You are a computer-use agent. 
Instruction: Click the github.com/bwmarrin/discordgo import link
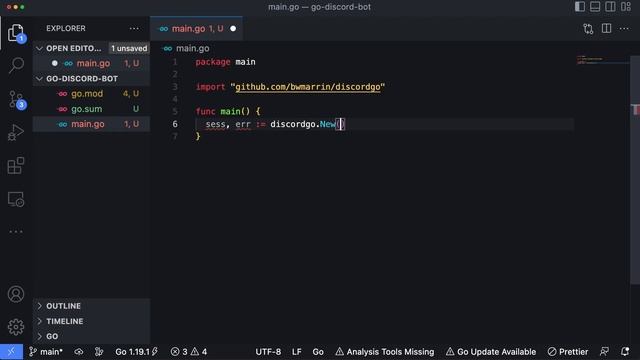tap(308, 87)
